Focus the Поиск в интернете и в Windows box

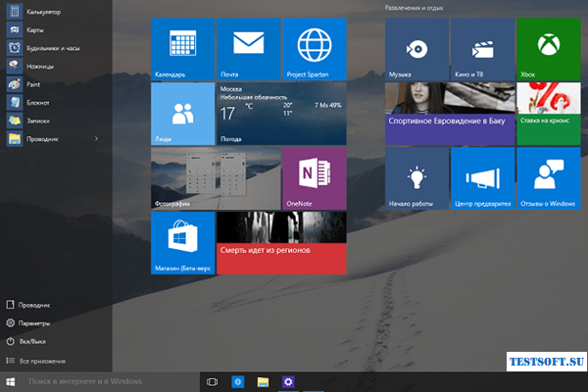[x=111, y=382]
